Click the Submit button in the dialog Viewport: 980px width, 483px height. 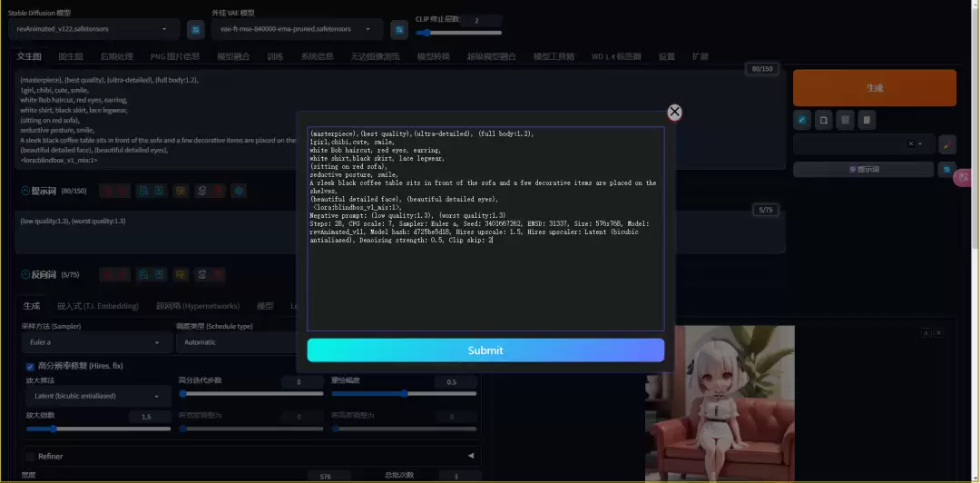pyautogui.click(x=485, y=350)
